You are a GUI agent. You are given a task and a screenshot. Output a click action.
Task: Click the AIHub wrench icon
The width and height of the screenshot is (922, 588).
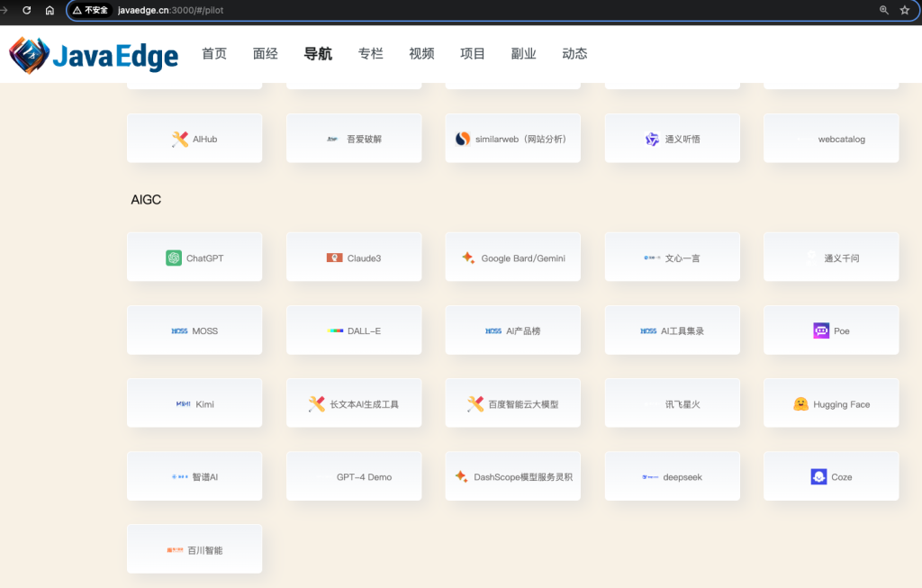tap(175, 138)
